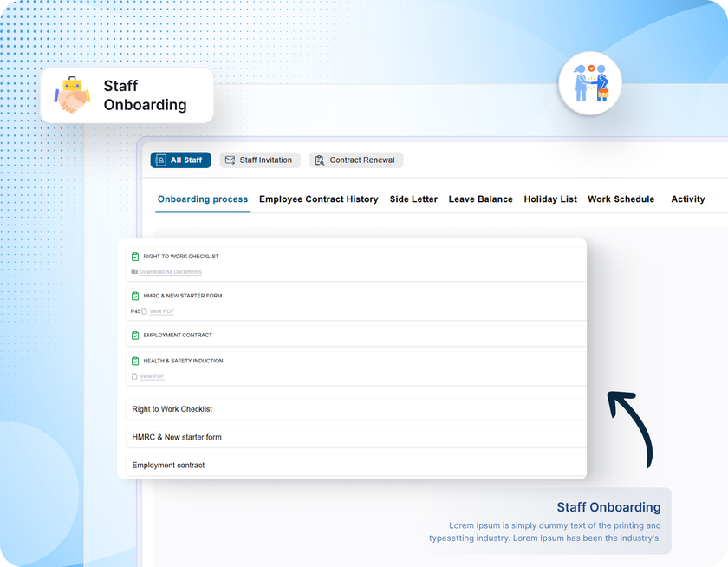Open View PDF link under Health & Safety Induction
This screenshot has height=567, width=728.
point(152,376)
